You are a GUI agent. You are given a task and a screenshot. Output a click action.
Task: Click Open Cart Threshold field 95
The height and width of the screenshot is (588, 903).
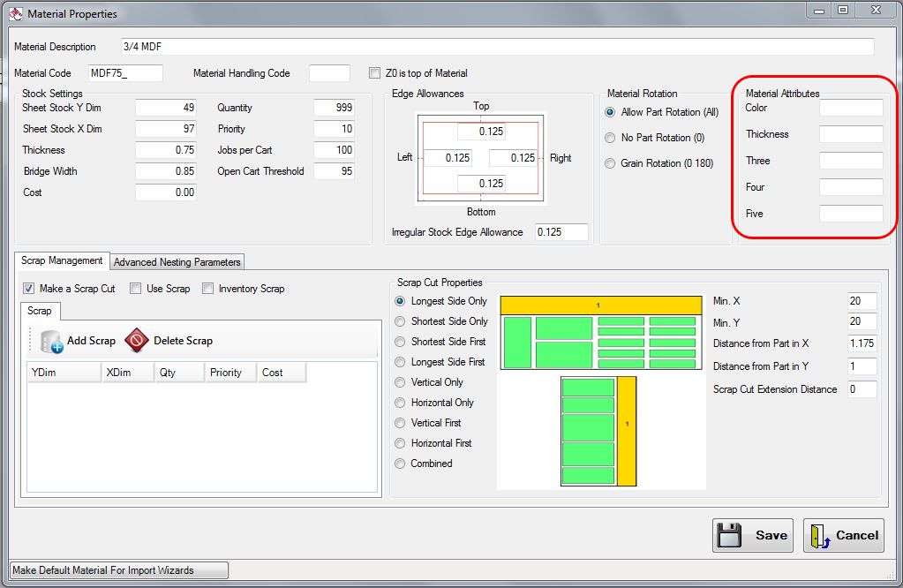pyautogui.click(x=334, y=171)
